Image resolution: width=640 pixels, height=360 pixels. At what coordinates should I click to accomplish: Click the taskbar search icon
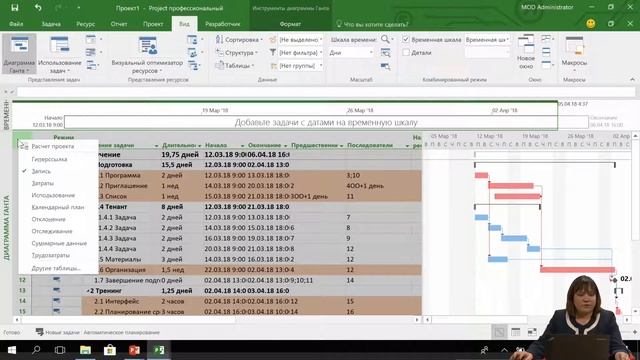36,350
